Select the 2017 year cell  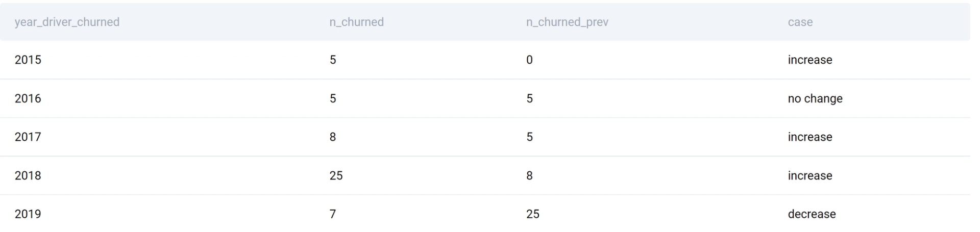(28, 137)
